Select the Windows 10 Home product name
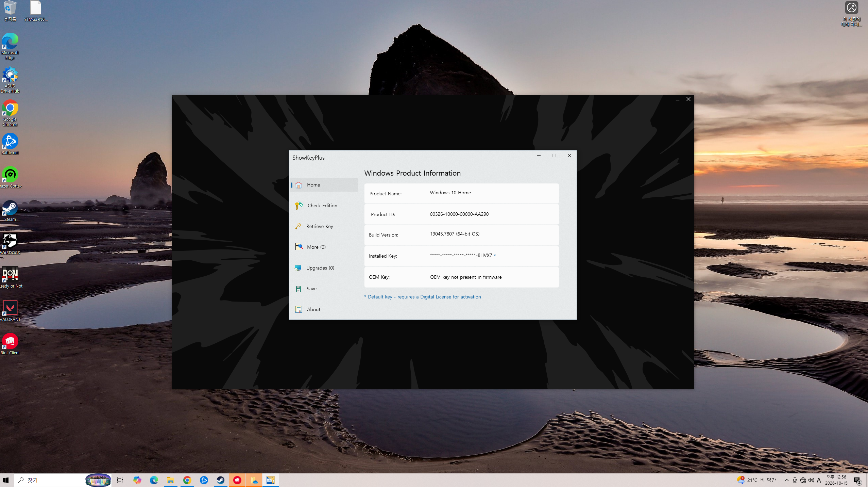 (x=450, y=193)
